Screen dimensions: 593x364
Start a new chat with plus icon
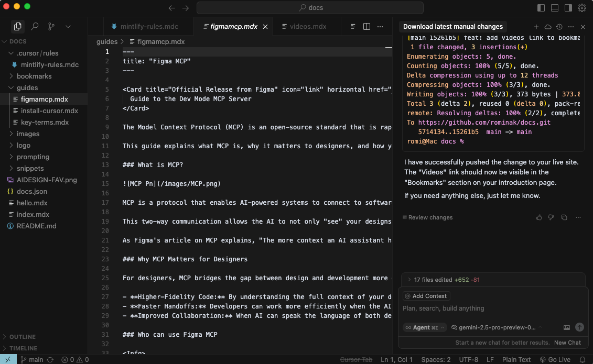click(x=536, y=27)
